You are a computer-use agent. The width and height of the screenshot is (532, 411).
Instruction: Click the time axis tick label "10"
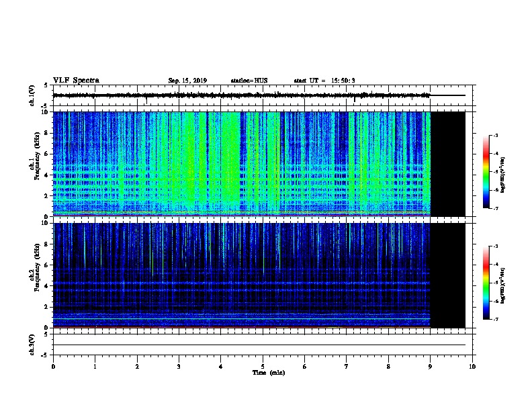point(472,367)
